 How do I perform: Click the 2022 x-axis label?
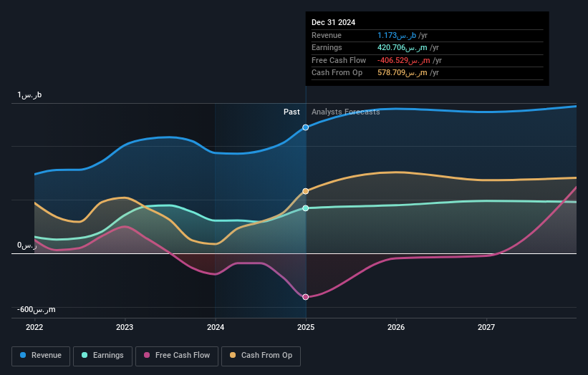click(34, 327)
